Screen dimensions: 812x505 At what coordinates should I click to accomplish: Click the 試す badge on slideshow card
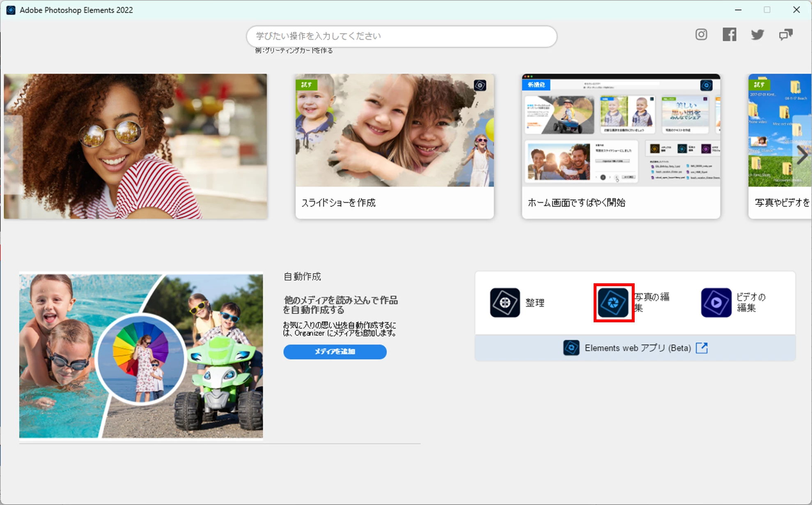pos(306,85)
